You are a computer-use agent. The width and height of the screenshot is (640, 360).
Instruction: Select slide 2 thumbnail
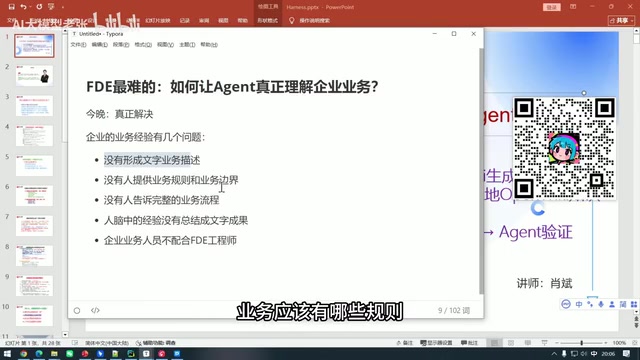34,76
